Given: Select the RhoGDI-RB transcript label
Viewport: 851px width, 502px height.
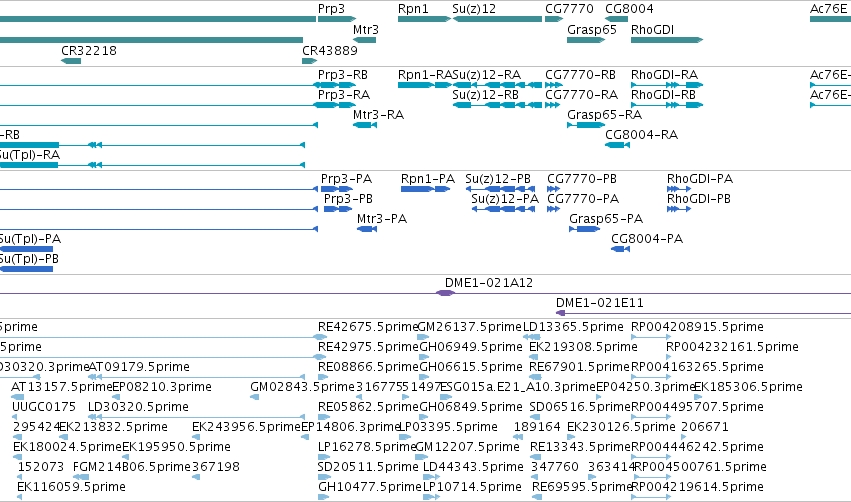Looking at the screenshot, I should coord(663,94).
